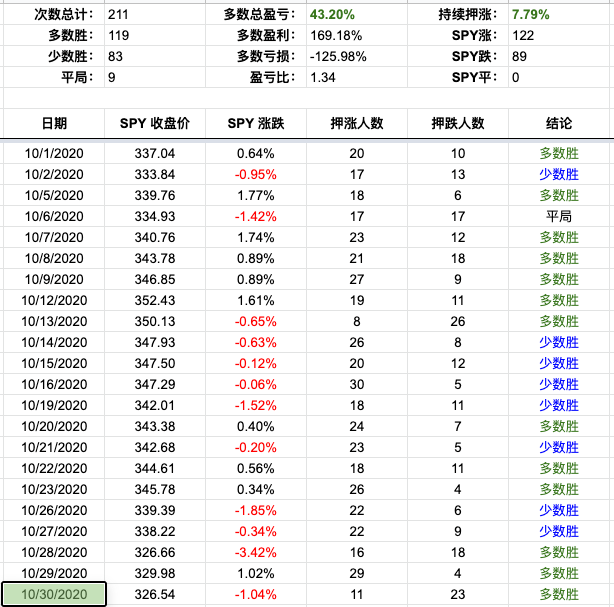Click the date cell 10/29/2020
This screenshot has height=607, width=614.
pyautogui.click(x=54, y=573)
